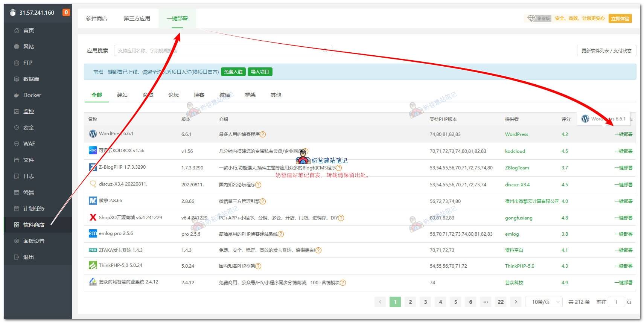Click 更新软件列表 / 支付状态 button
The width and height of the screenshot is (644, 323).
(x=606, y=50)
